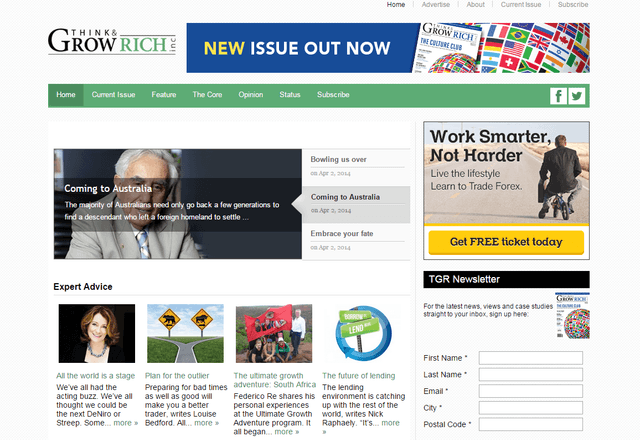This screenshot has width=640, height=440.
Task: Open All the world is a stage thumbnail
Action: (97, 333)
